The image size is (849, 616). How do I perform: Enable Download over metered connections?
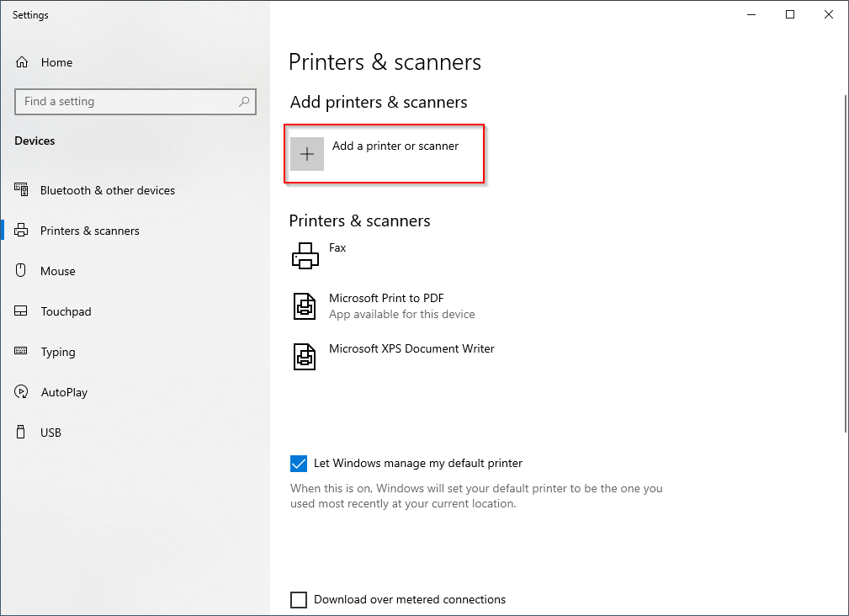[299, 599]
